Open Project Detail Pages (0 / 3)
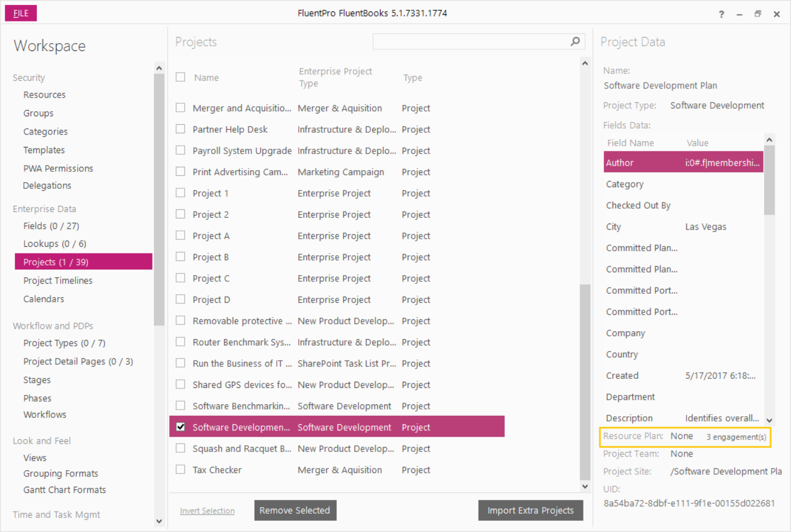 (x=78, y=361)
